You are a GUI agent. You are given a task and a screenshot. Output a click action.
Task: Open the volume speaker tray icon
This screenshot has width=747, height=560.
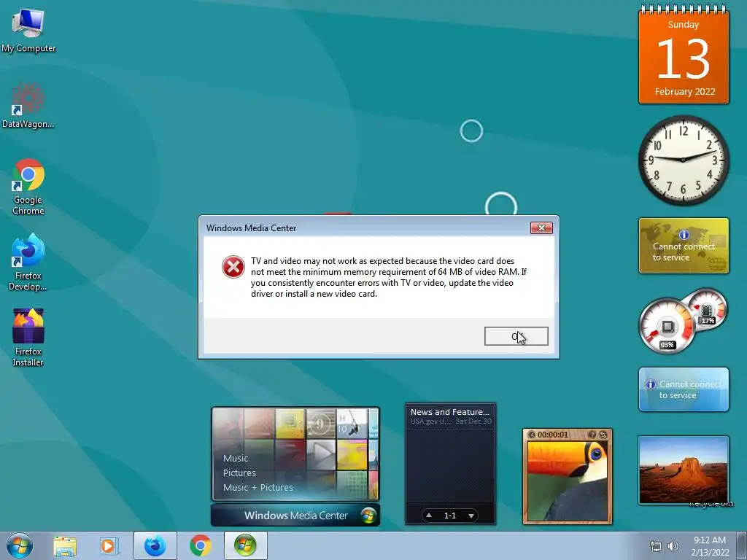point(673,546)
